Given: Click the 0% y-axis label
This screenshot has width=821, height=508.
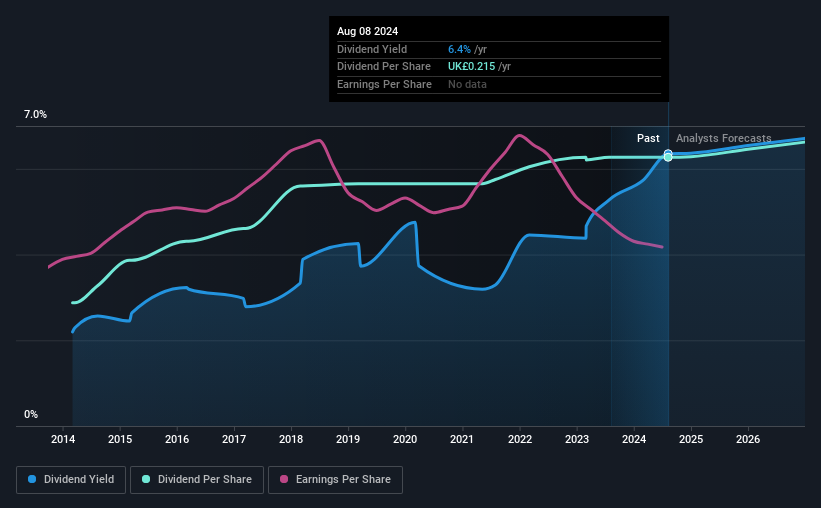Looking at the screenshot, I should [31, 414].
